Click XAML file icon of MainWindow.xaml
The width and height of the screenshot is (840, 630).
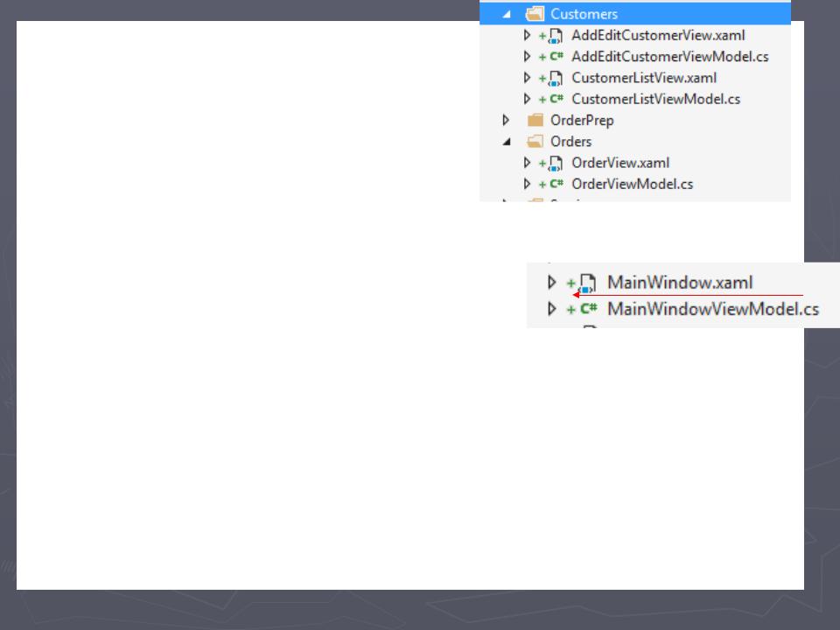tap(587, 283)
